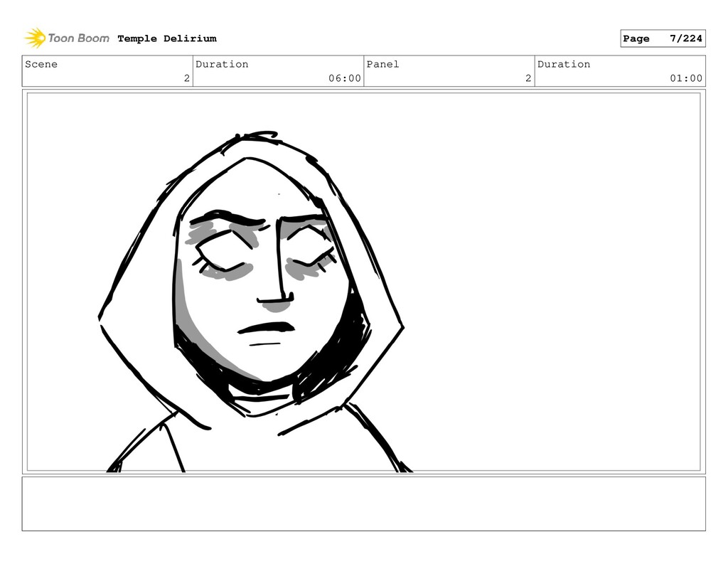Image resolution: width=728 pixels, height=564 pixels.
Task: Click the Toon Boom logo icon
Action: (x=35, y=38)
